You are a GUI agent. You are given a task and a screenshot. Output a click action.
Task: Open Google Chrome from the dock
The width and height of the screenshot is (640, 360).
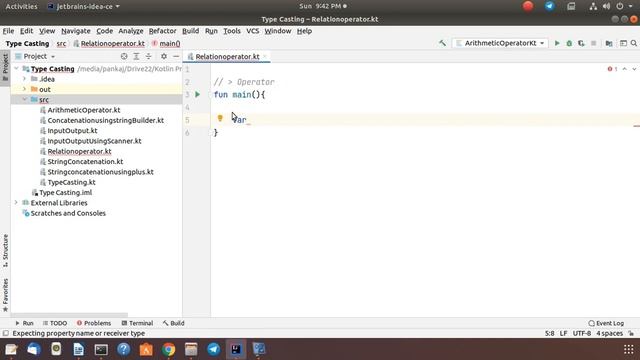[169, 349]
